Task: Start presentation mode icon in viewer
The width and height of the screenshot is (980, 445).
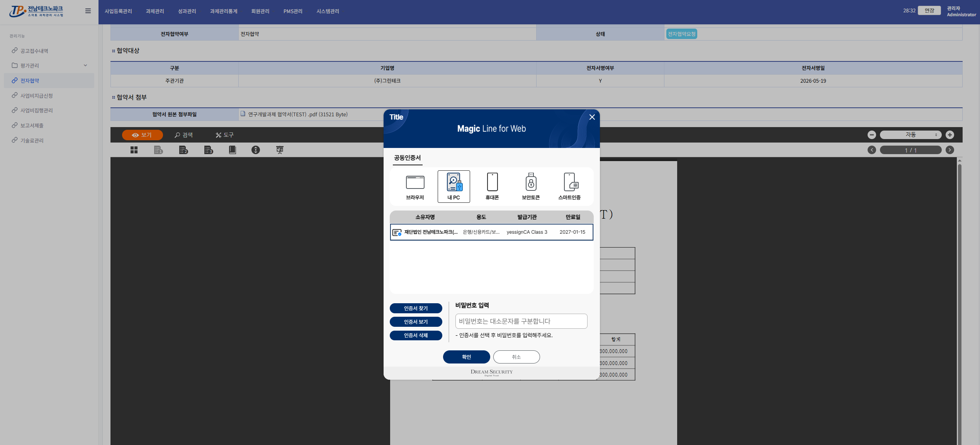Action: [x=280, y=150]
